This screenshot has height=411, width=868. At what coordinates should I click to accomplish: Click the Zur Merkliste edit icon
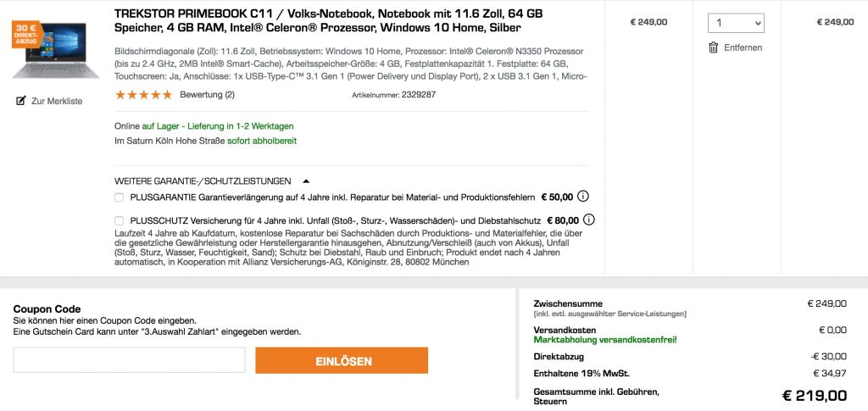[21, 101]
